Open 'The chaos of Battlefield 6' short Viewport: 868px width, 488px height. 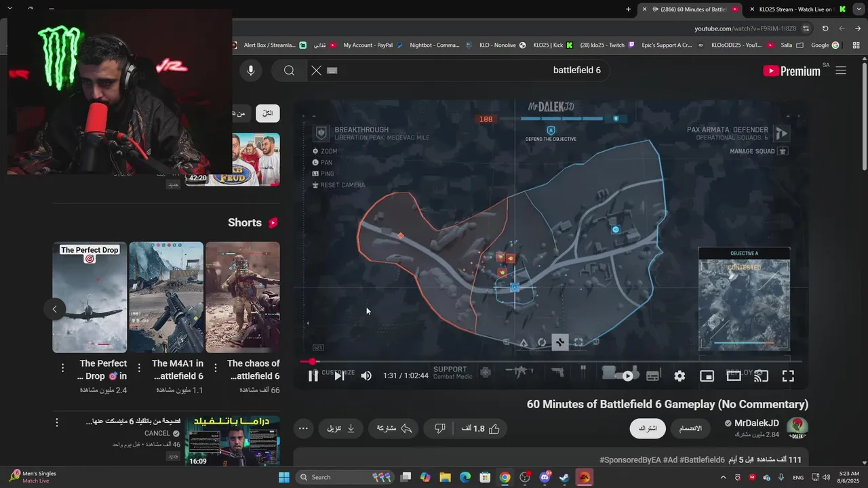[x=243, y=297]
